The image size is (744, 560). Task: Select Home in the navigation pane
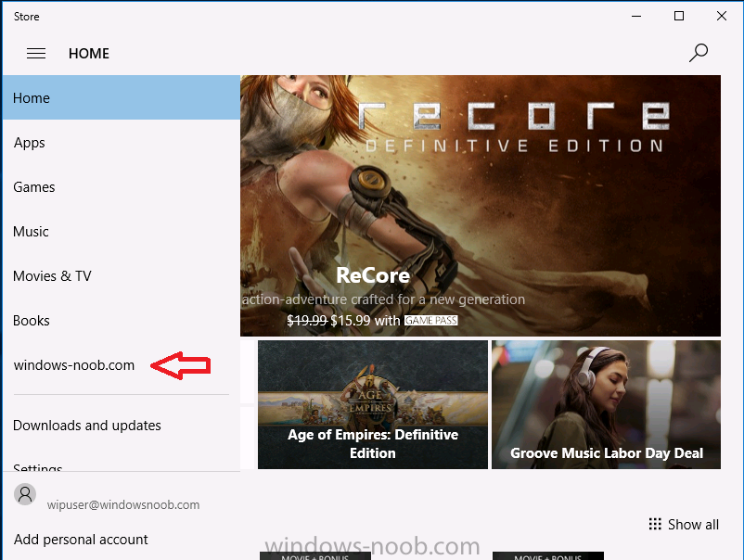[x=121, y=97]
